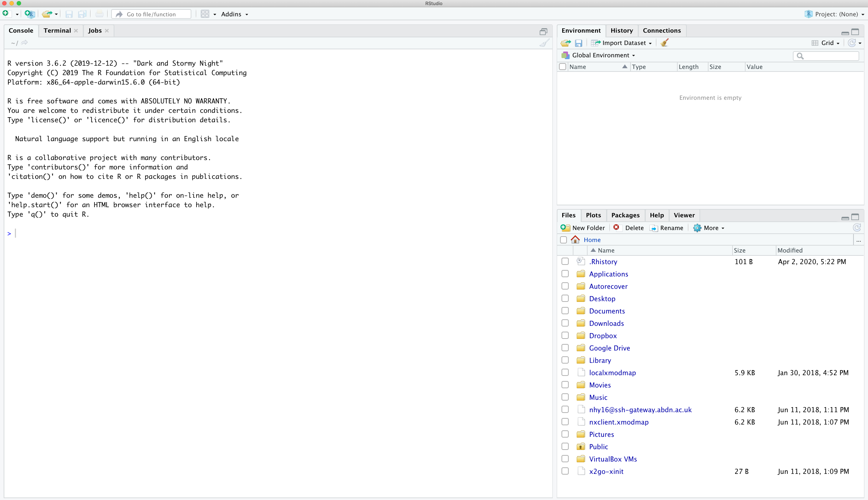Check the box next to Desktop folder

565,298
